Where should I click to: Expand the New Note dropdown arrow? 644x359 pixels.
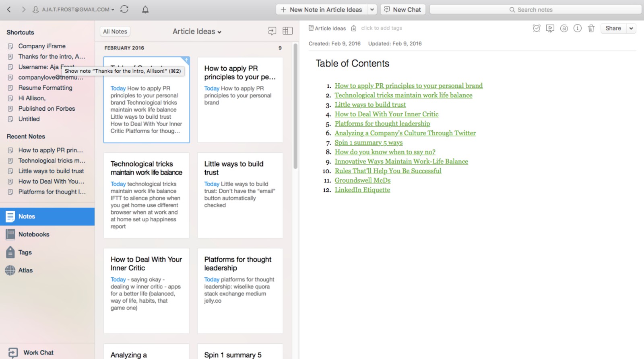(372, 9)
